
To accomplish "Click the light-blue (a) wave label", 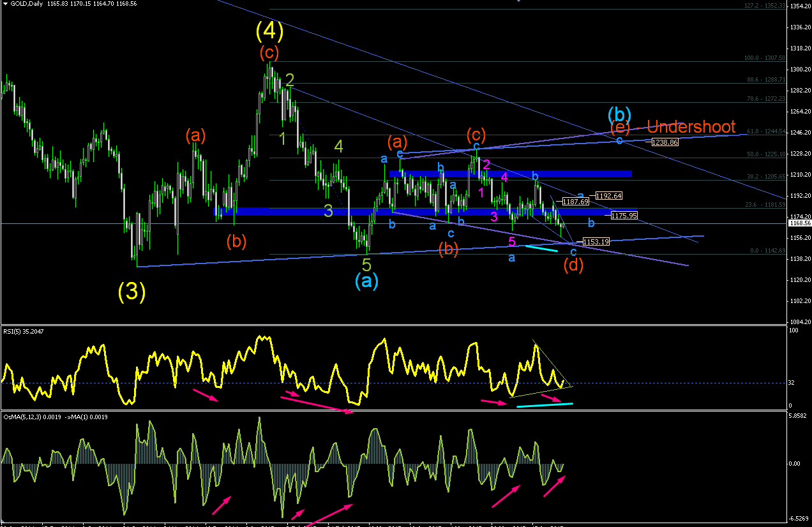I will tap(366, 280).
